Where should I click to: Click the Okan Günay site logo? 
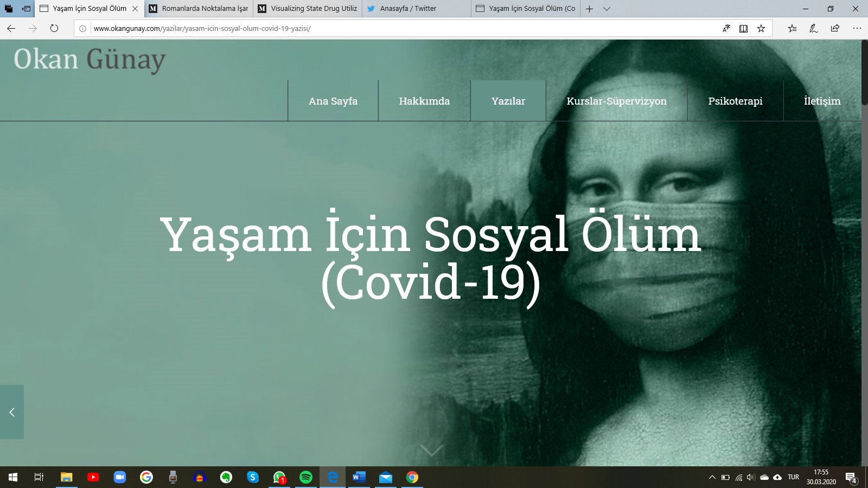[x=90, y=59]
